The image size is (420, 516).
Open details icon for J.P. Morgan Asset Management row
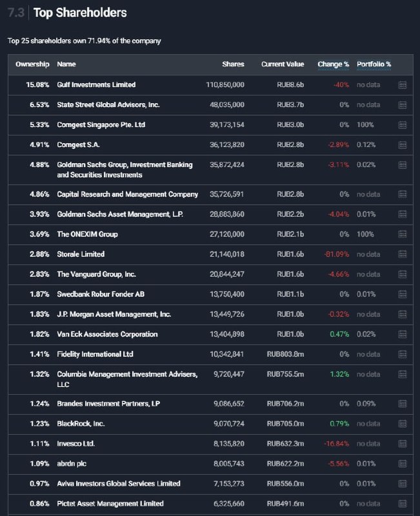(x=402, y=314)
